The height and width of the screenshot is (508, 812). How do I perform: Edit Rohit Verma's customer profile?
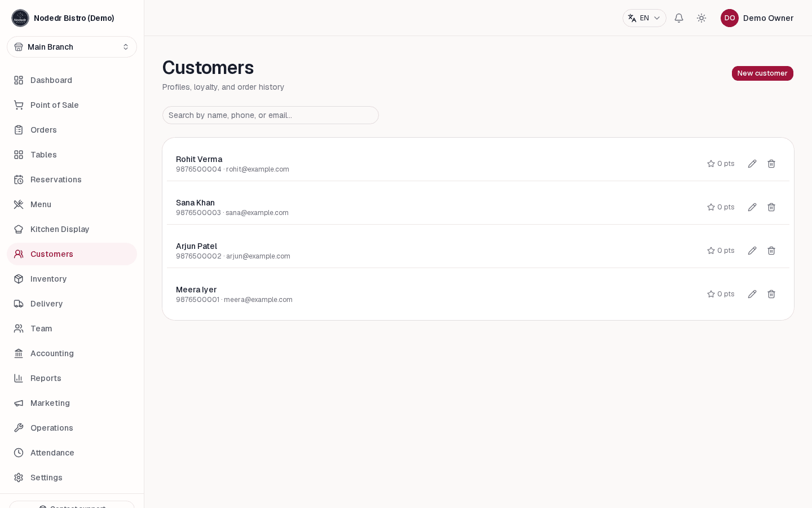752,164
